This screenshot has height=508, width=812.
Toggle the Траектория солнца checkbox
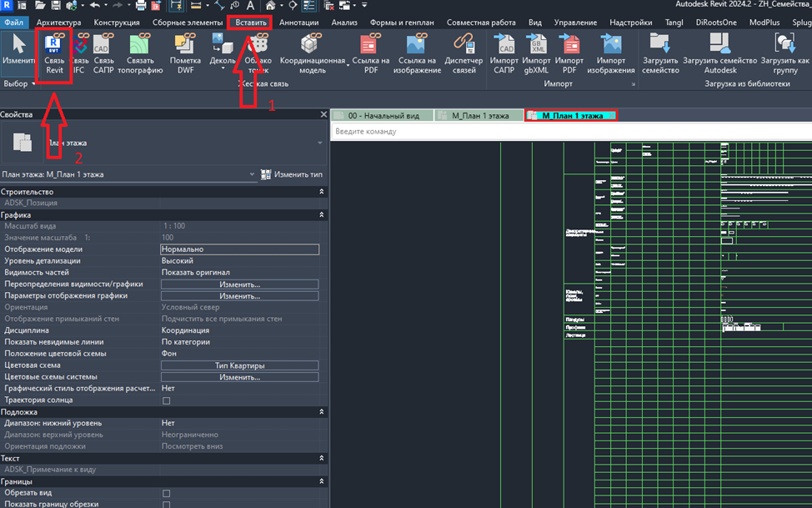(166, 400)
